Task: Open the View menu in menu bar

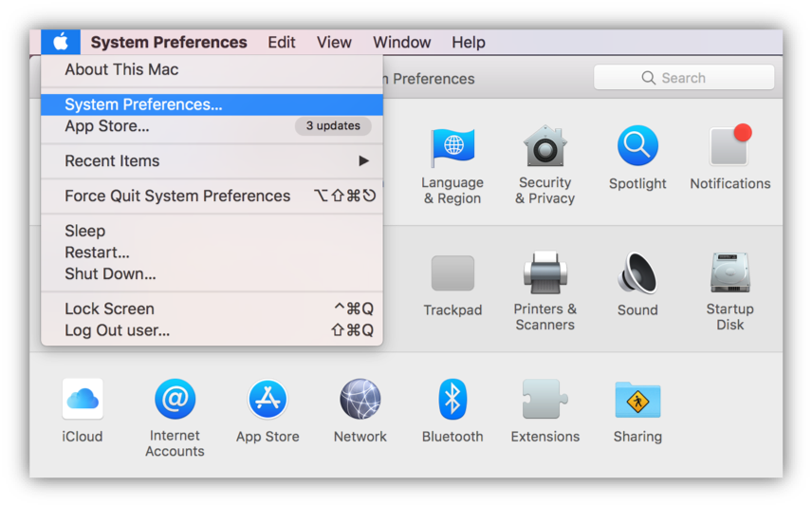Action: coord(334,42)
